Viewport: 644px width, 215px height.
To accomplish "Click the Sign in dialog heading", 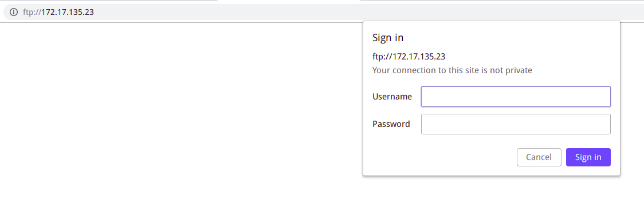I will click(x=388, y=38).
